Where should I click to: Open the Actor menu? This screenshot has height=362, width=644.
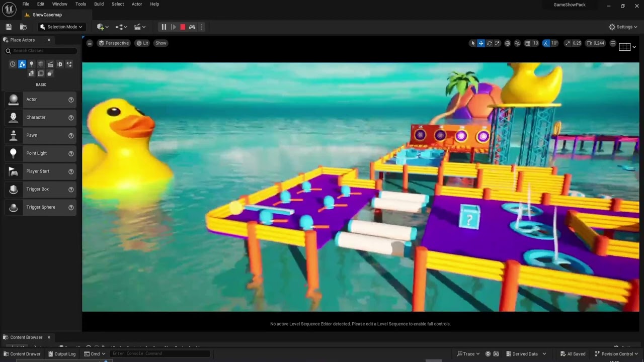click(137, 4)
